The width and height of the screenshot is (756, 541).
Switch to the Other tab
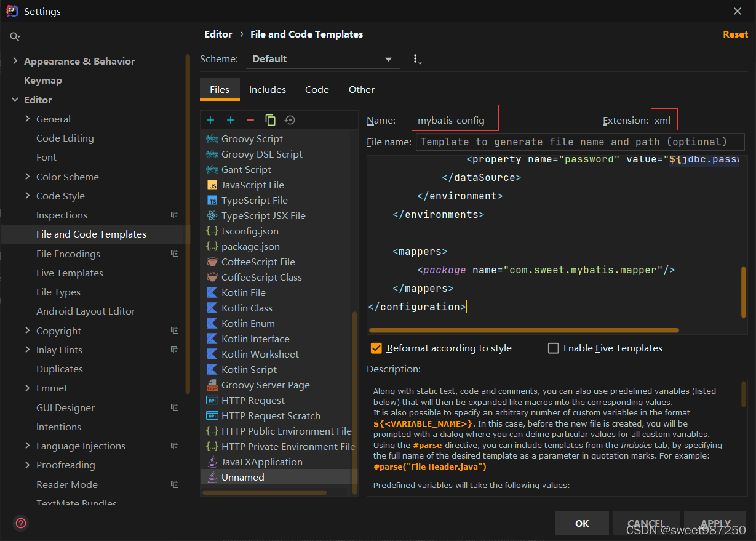(x=362, y=90)
